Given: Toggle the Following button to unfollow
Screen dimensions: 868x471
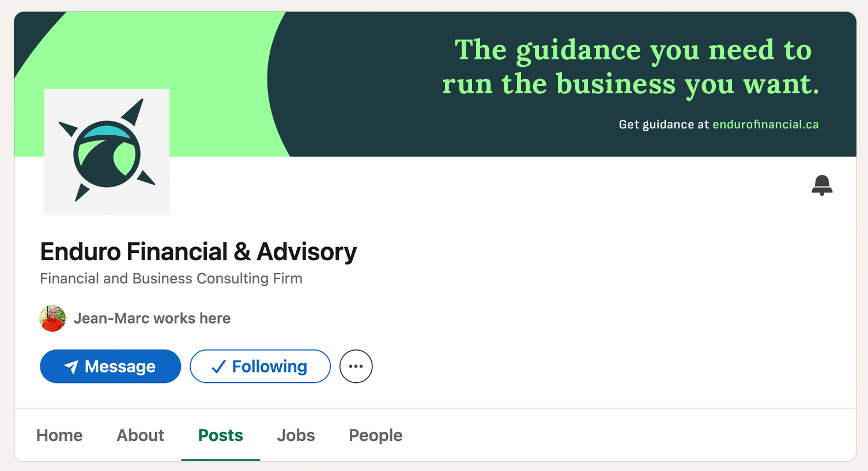Looking at the screenshot, I should tap(260, 366).
